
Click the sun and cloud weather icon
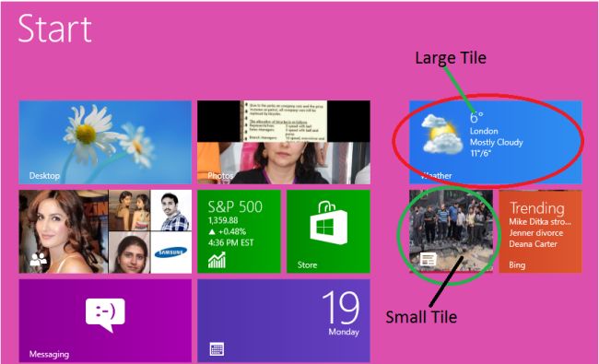[442, 135]
